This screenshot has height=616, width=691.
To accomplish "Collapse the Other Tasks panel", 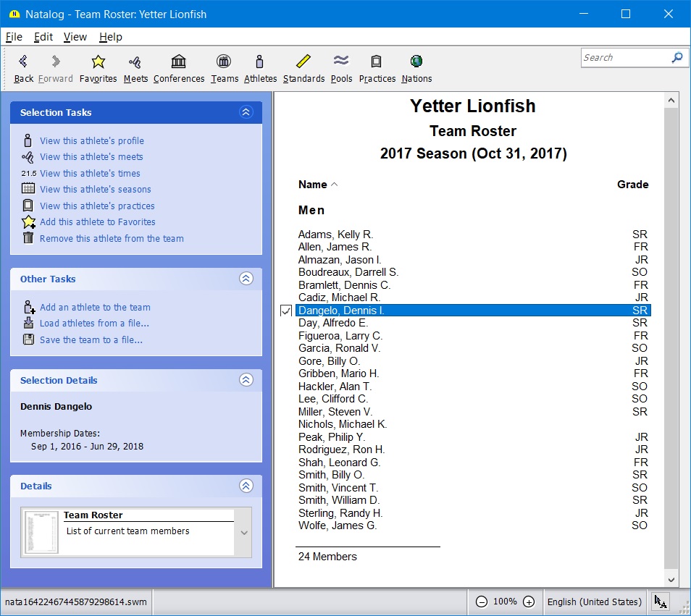I will (x=246, y=279).
